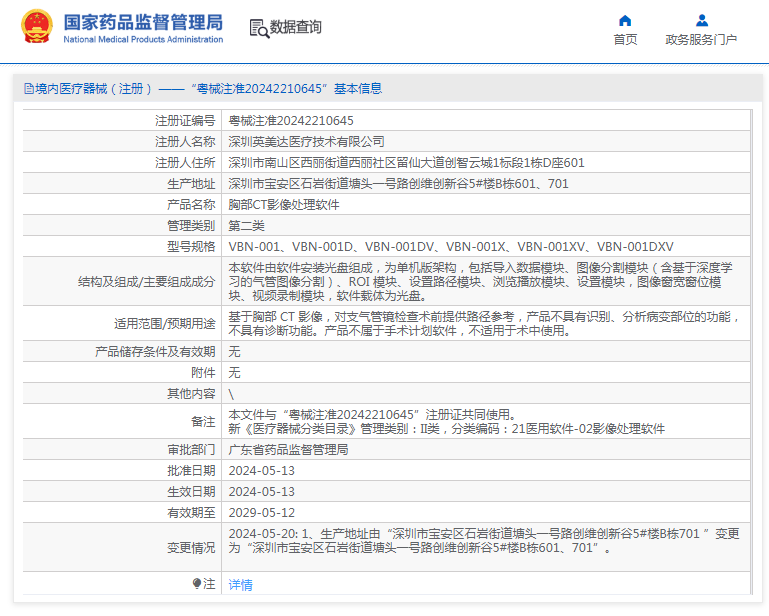The height and width of the screenshot is (616, 769).
Task: Click the 生产地址 label
Action: click(191, 184)
